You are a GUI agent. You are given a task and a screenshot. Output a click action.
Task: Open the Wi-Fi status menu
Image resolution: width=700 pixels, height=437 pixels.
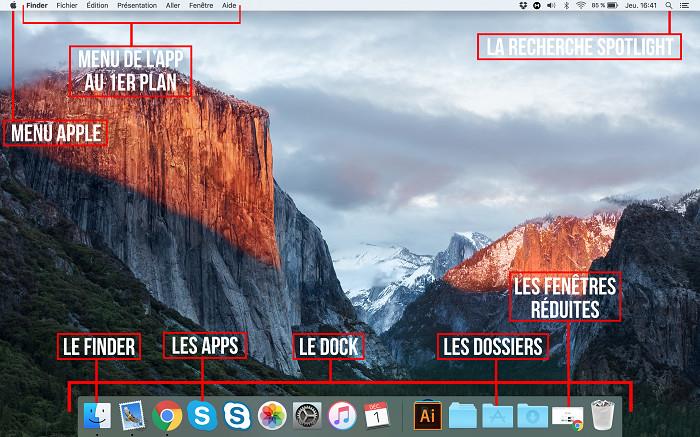[581, 6]
